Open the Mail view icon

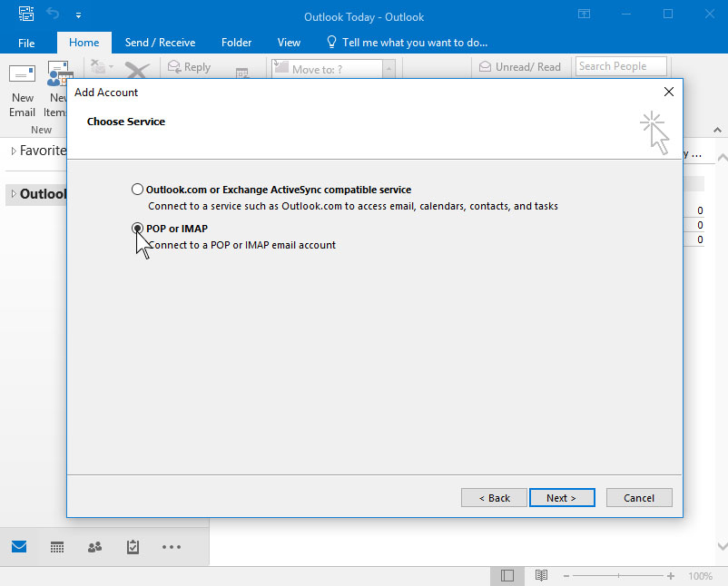(19, 547)
